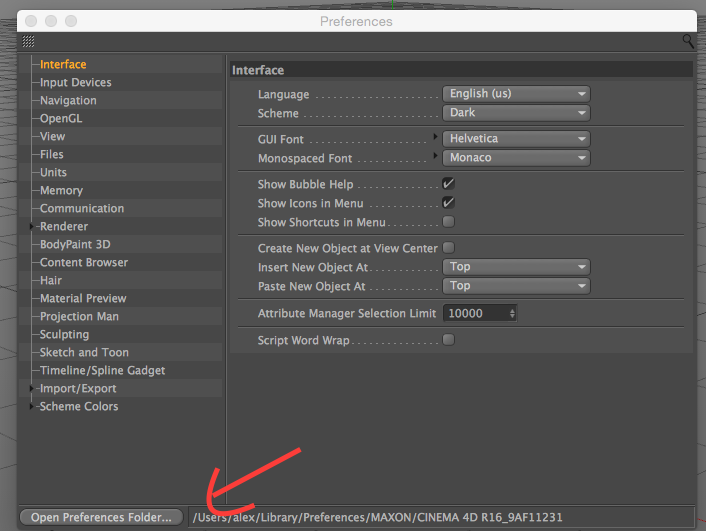Click the search magnifier icon
This screenshot has width=706, height=531.
click(x=688, y=41)
